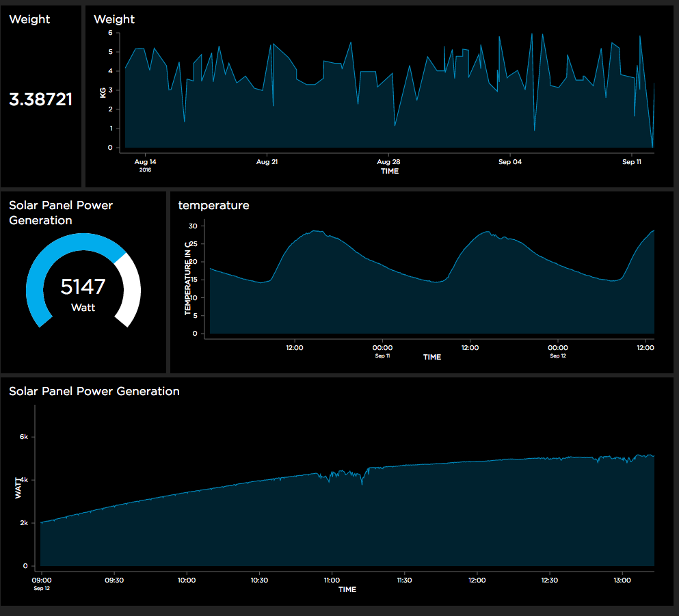The image size is (679, 616).
Task: Click the temperature chart title
Action: coord(213,205)
